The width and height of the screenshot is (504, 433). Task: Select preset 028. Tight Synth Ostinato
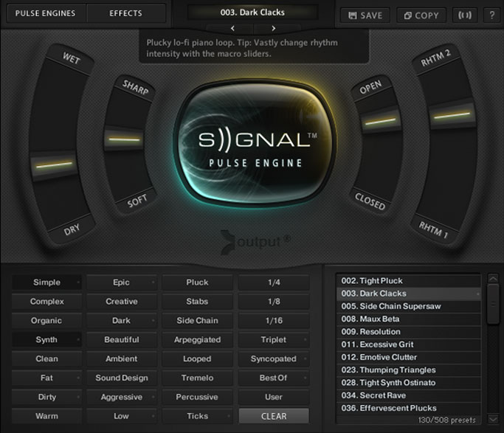coord(409,383)
